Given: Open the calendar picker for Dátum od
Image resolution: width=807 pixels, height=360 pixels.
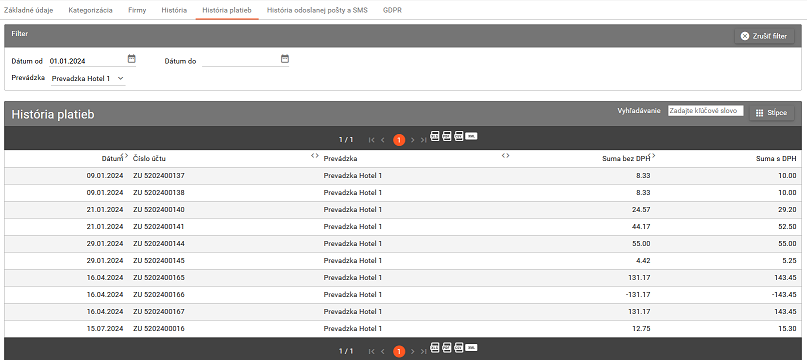Looking at the screenshot, I should coord(131,59).
